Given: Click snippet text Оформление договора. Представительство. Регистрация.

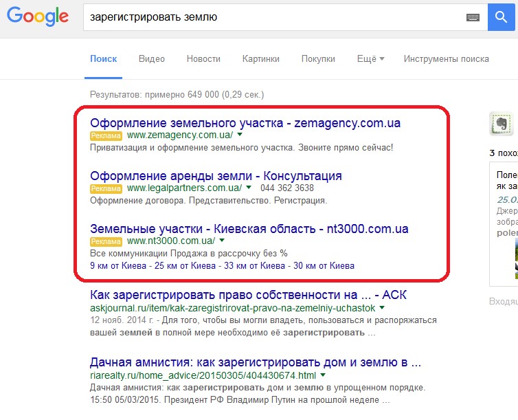Looking at the screenshot, I should pos(208,201).
